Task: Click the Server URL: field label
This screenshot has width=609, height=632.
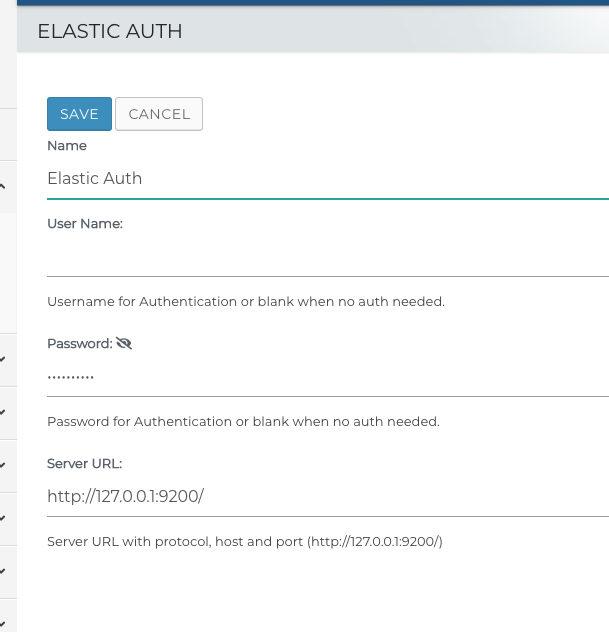Action: [84, 464]
